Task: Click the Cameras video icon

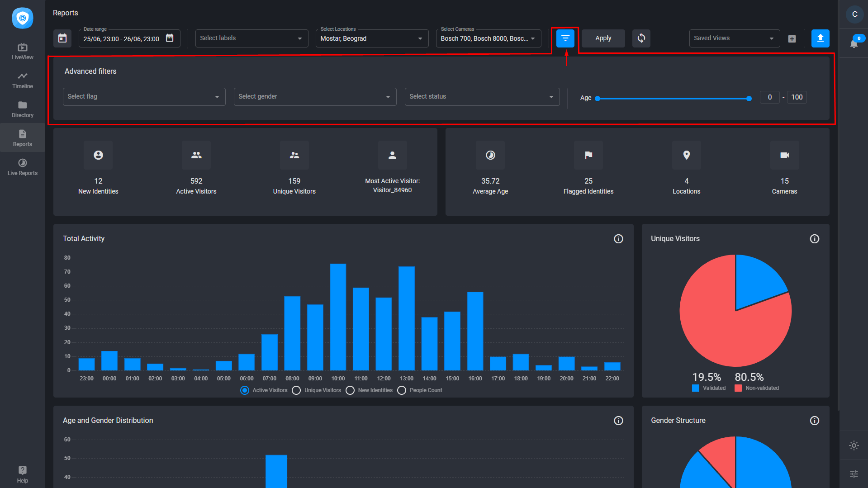Action: pos(785,155)
